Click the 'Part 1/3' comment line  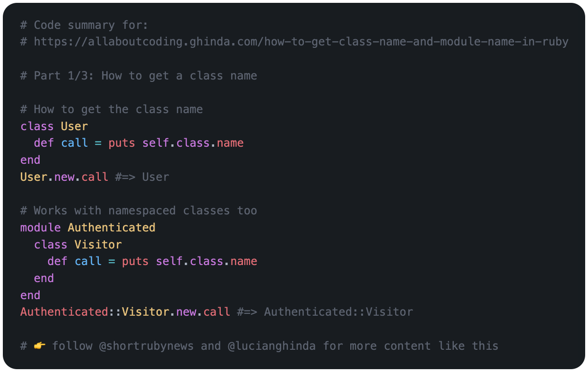tap(138, 76)
